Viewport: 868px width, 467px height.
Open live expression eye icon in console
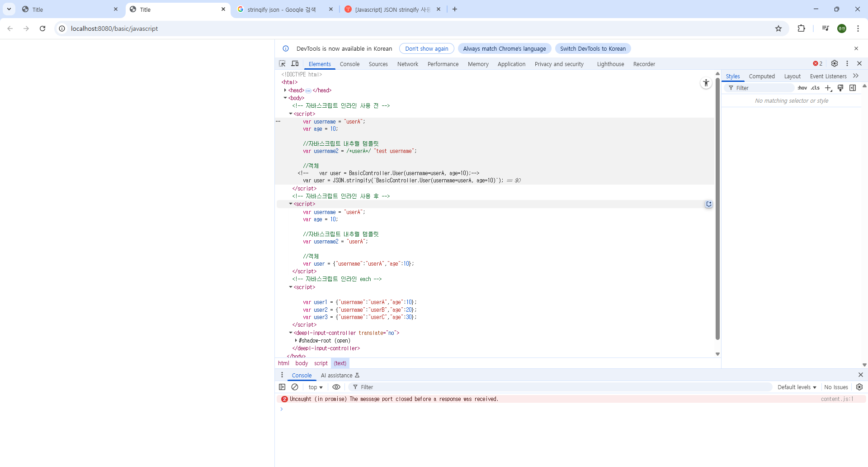[336, 387]
